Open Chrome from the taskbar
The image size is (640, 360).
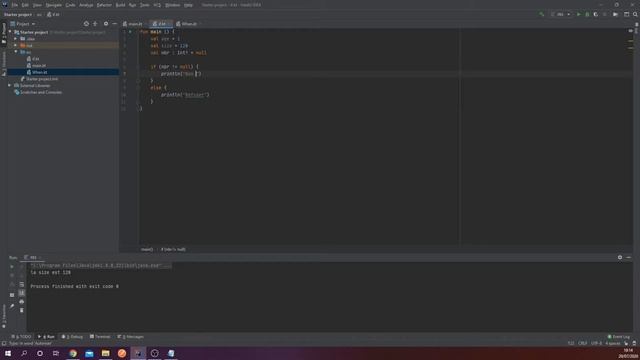coord(73,353)
